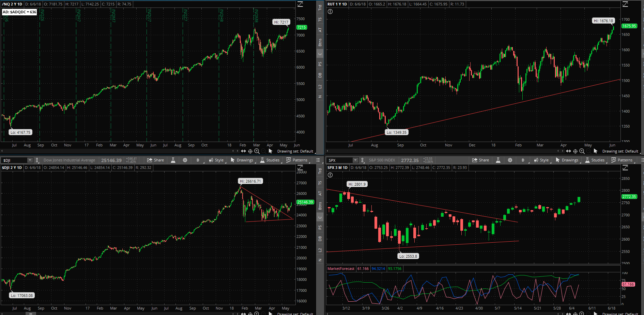
Task: Toggle the Btns side panel beside /NQ chart
Action: [320, 42]
